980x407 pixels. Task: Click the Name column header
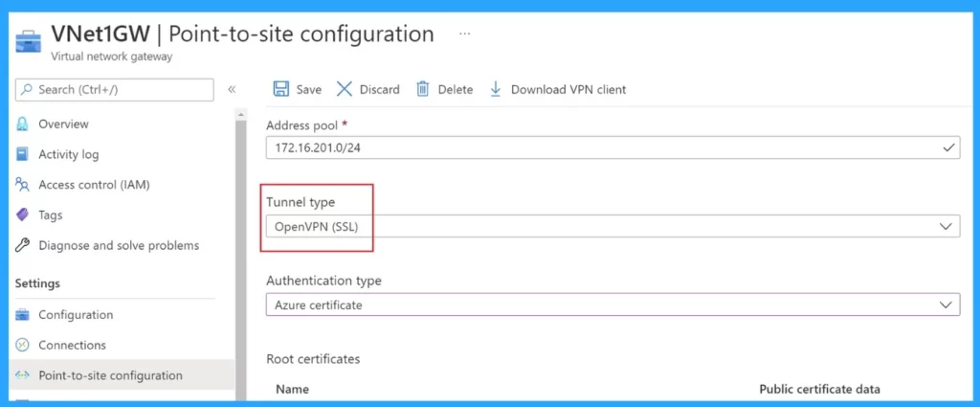(x=293, y=389)
